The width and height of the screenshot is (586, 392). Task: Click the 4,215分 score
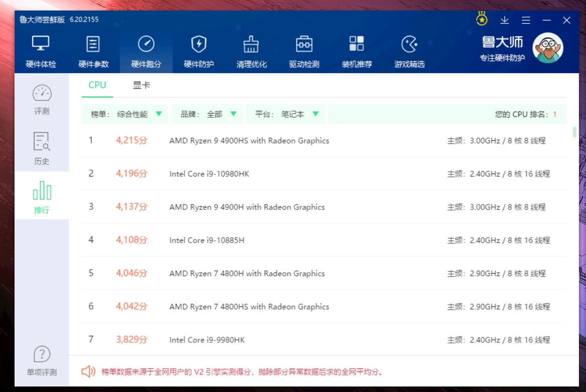pos(131,140)
